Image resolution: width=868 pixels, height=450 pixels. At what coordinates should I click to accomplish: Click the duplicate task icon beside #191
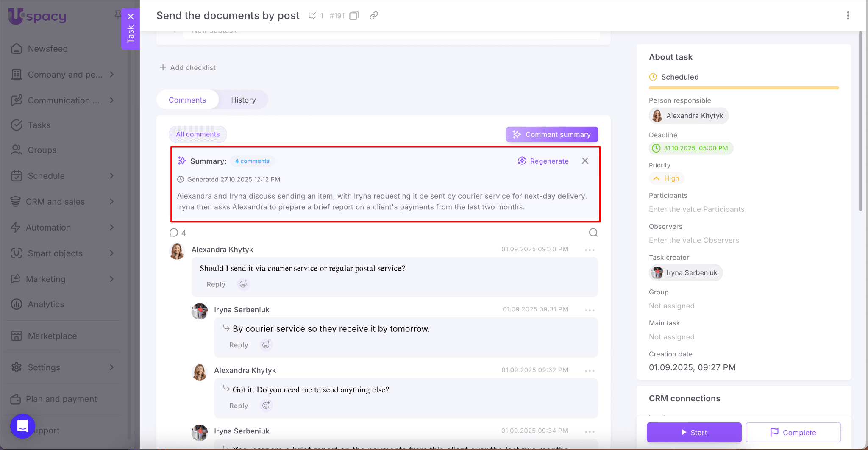click(354, 16)
